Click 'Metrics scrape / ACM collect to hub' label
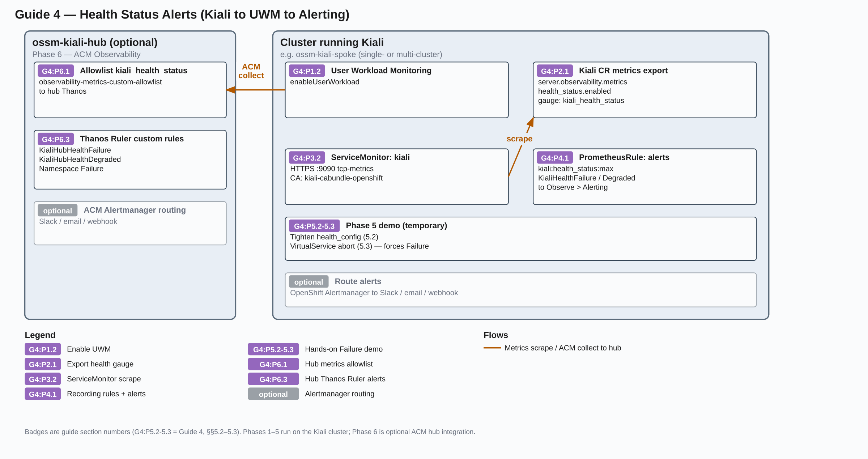Viewport: 868px width, 459px height. tap(563, 348)
